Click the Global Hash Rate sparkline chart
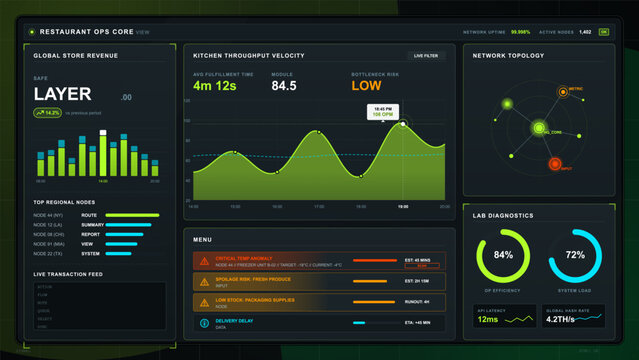The width and height of the screenshot is (639, 360). tap(588, 317)
